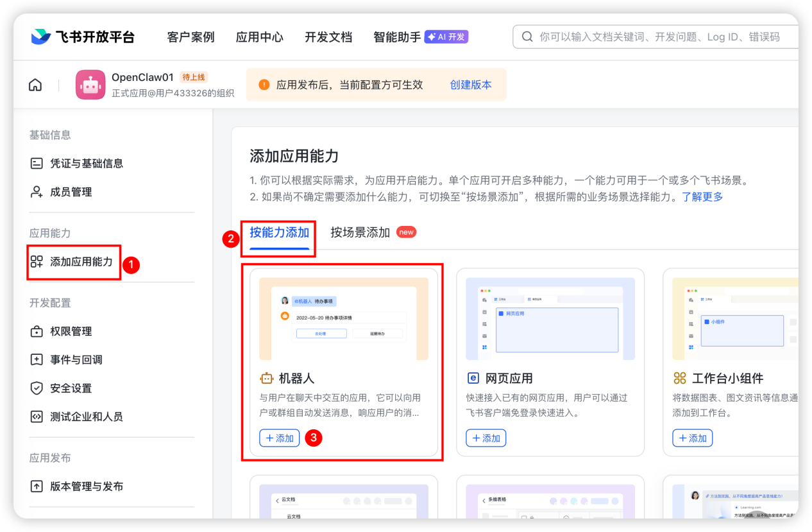Open the home icon in the sidebar
812x532 pixels.
tap(35, 84)
